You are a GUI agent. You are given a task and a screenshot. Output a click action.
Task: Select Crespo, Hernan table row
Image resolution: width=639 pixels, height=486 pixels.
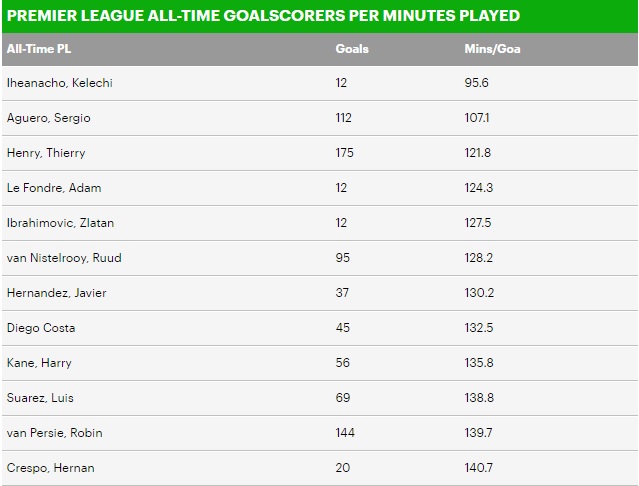pyautogui.click(x=320, y=468)
